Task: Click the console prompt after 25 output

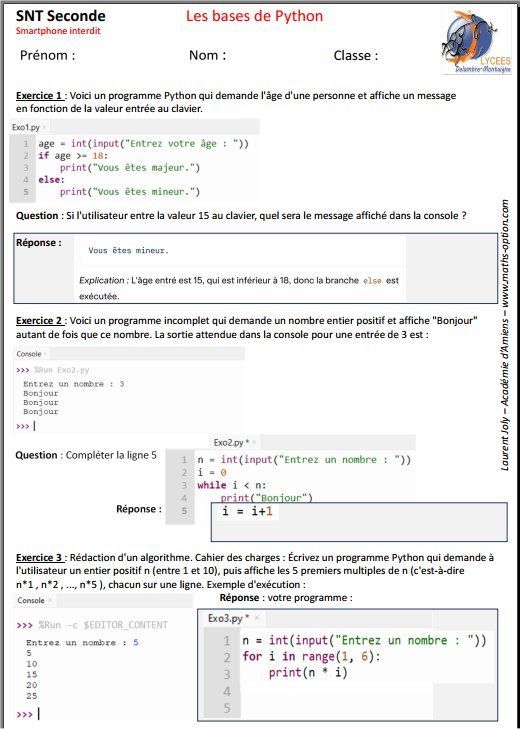Action: pyautogui.click(x=28, y=714)
